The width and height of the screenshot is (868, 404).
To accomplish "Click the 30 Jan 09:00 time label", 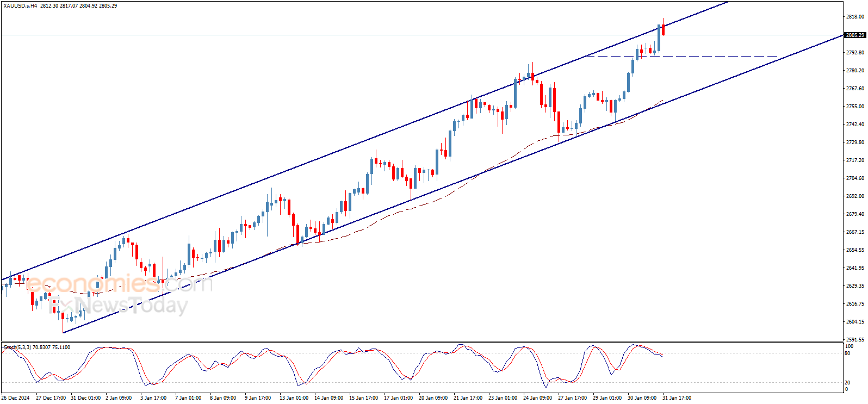I will [x=642, y=398].
